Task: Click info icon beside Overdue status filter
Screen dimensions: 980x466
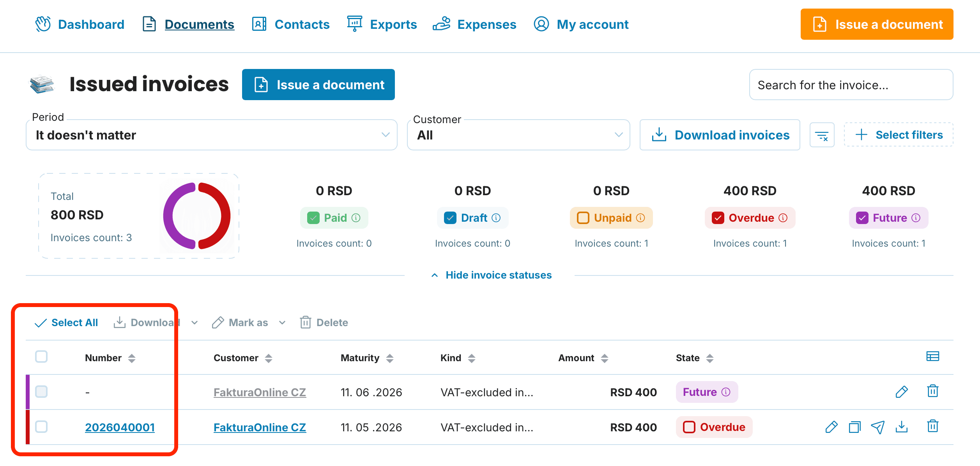Action: pyautogui.click(x=783, y=218)
